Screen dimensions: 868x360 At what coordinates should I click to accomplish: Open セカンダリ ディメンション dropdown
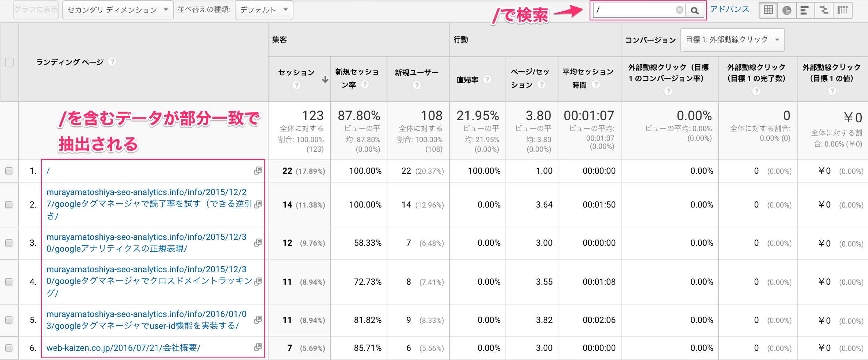pos(118,10)
